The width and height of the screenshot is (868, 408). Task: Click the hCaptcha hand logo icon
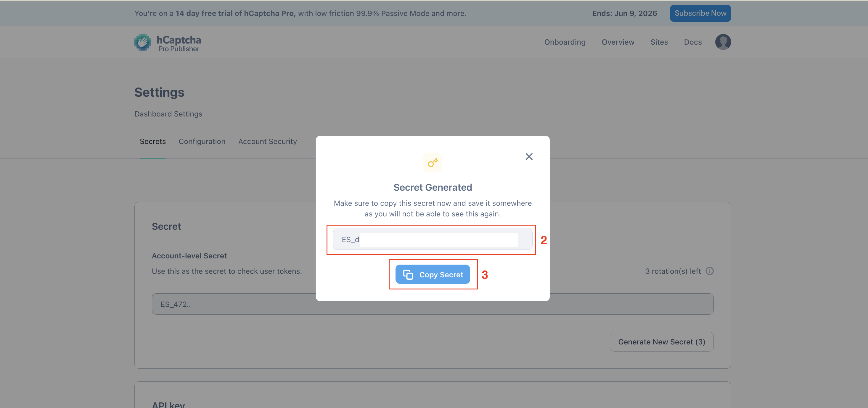(x=143, y=42)
